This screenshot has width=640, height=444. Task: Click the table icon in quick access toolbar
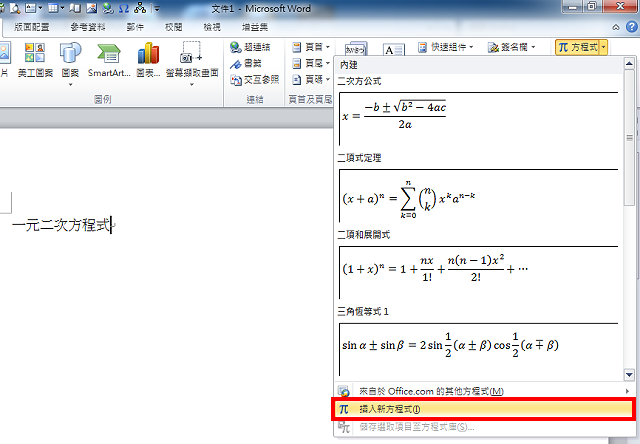pyautogui.click(x=53, y=8)
